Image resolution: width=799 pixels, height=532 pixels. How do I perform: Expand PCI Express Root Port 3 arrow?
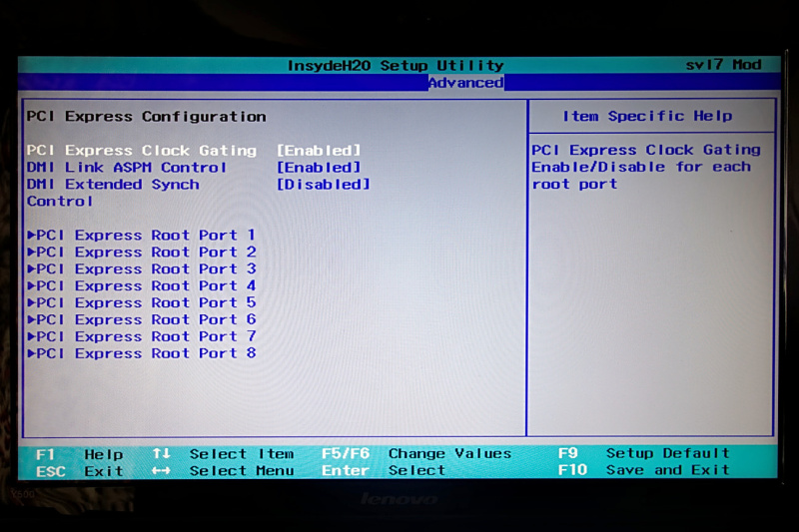(31, 268)
